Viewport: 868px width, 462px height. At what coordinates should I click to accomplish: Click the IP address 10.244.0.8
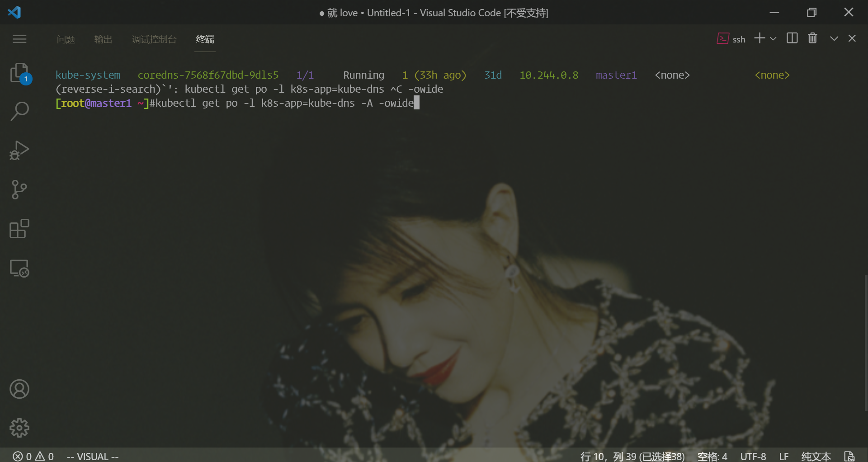click(549, 75)
